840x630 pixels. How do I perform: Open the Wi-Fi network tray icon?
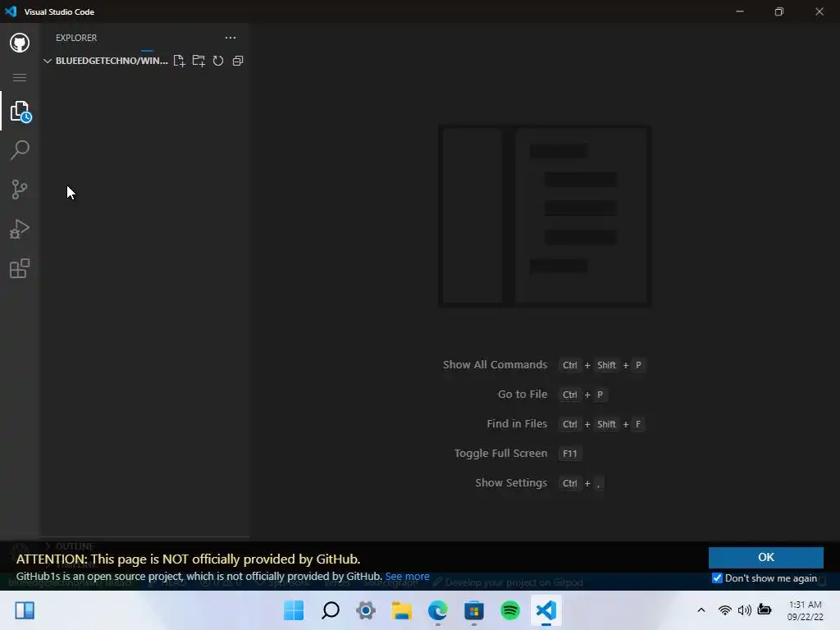(725, 610)
